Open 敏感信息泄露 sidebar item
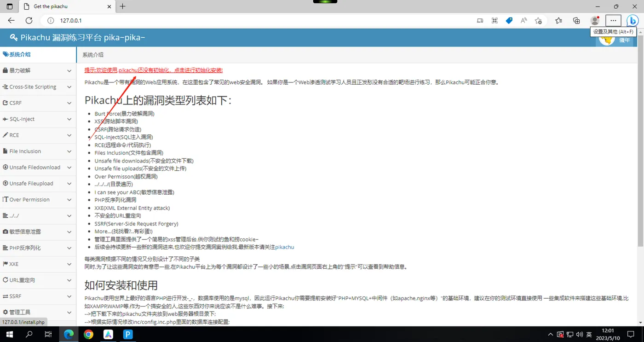The height and width of the screenshot is (342, 644). pyautogui.click(x=38, y=232)
